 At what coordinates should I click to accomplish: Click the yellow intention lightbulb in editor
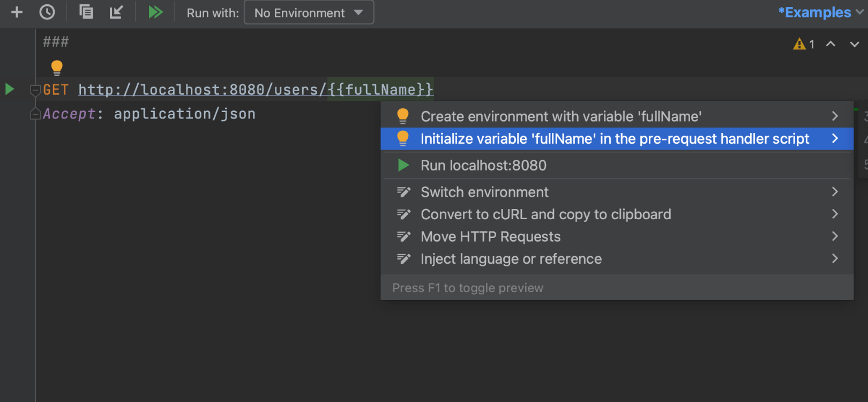pyautogui.click(x=57, y=68)
